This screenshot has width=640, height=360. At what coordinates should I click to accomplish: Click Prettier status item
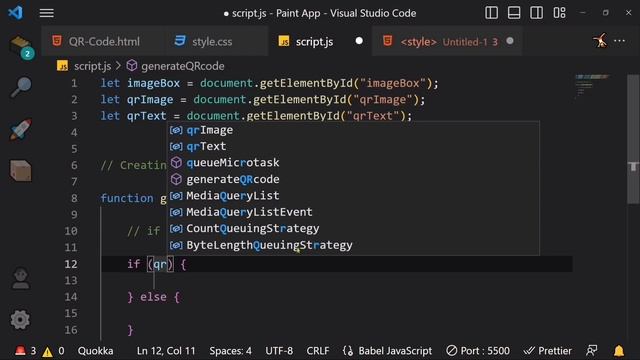pyautogui.click(x=548, y=351)
